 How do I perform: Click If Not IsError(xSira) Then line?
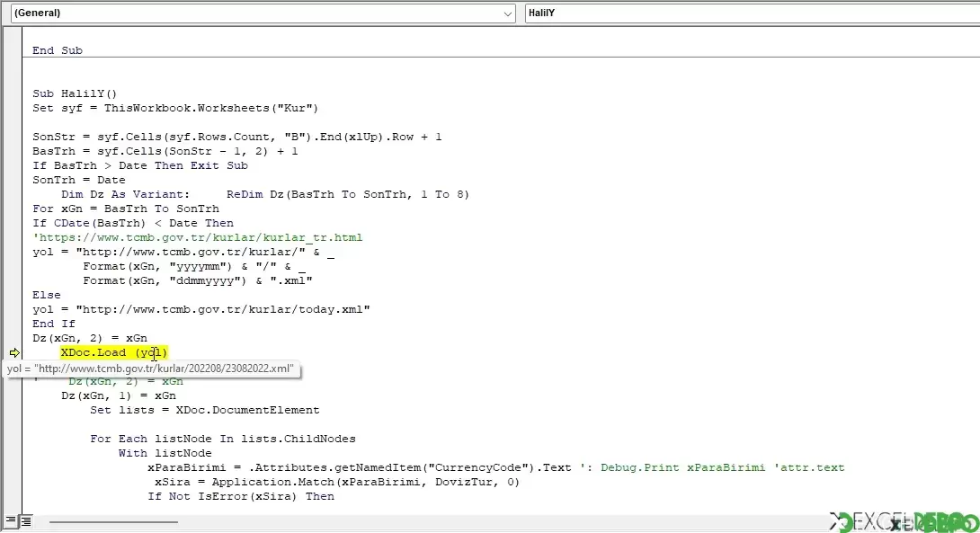tap(241, 496)
